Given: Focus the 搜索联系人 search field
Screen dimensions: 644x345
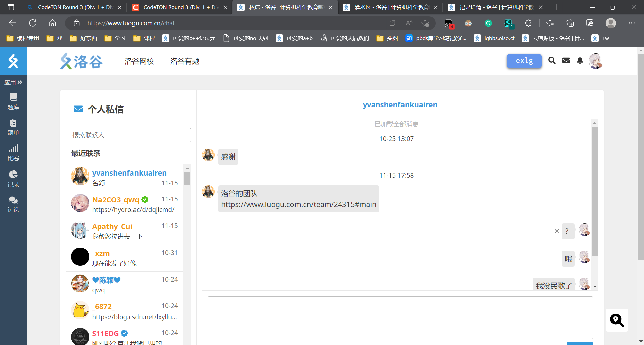Looking at the screenshot, I should (128, 135).
